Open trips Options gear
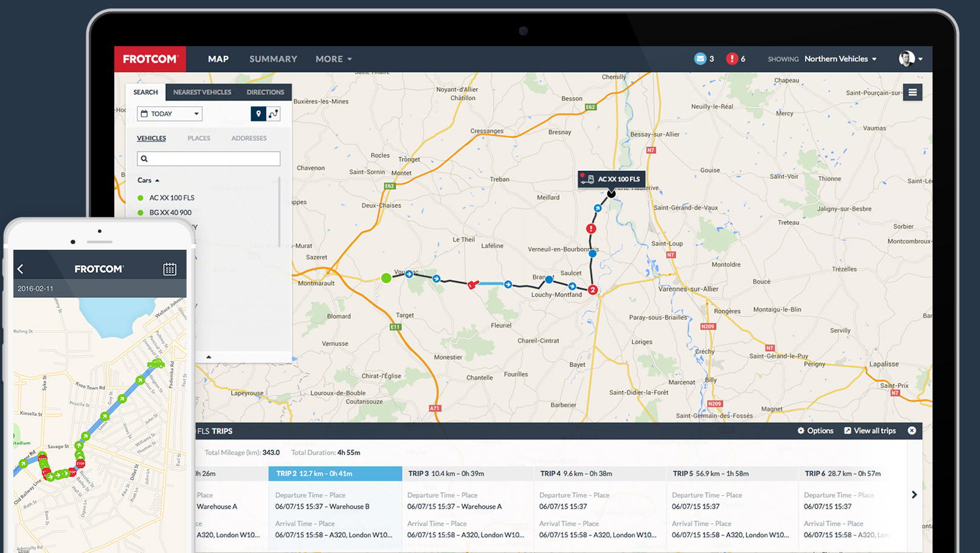The image size is (980, 553). coord(815,431)
